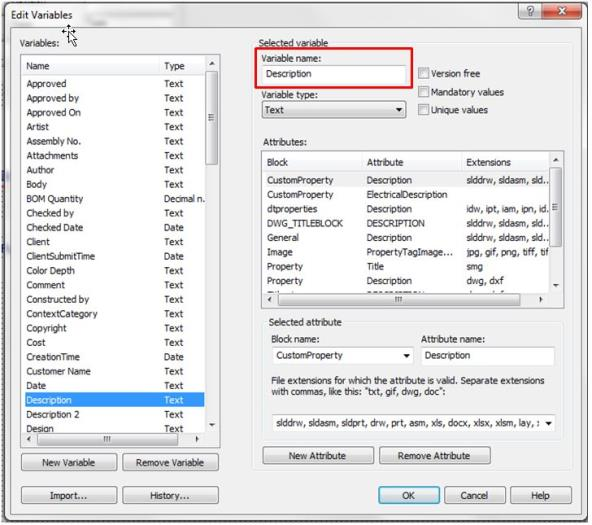592x525 pixels.
Task: Enable the Version free checkbox
Action: click(424, 73)
